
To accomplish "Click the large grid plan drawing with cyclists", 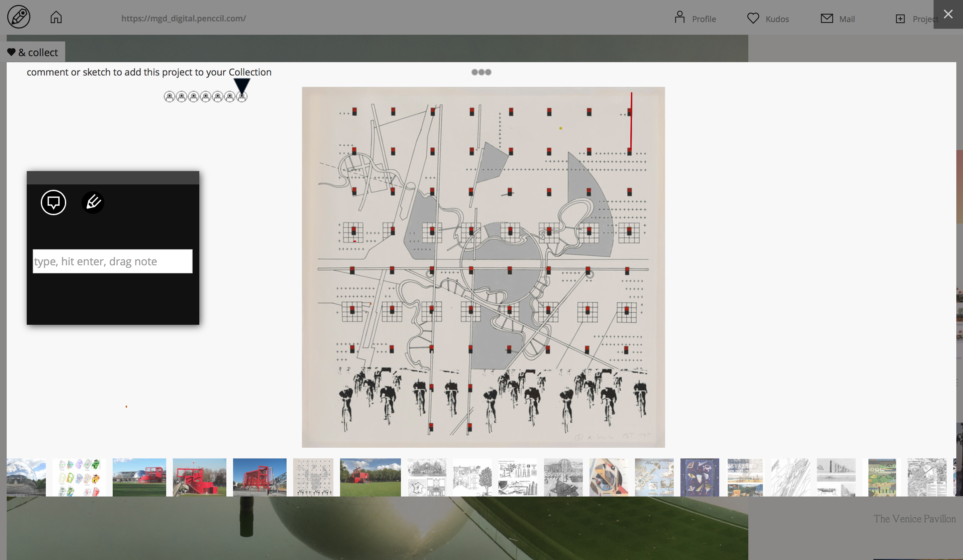I will tap(484, 267).
